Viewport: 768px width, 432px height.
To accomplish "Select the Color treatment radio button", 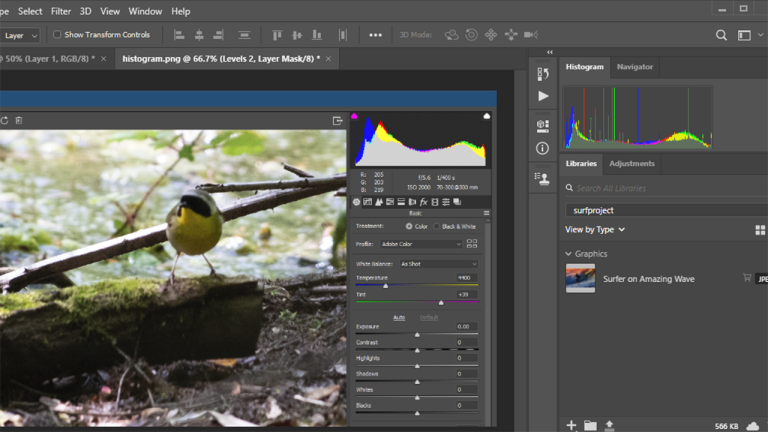I will tap(409, 226).
